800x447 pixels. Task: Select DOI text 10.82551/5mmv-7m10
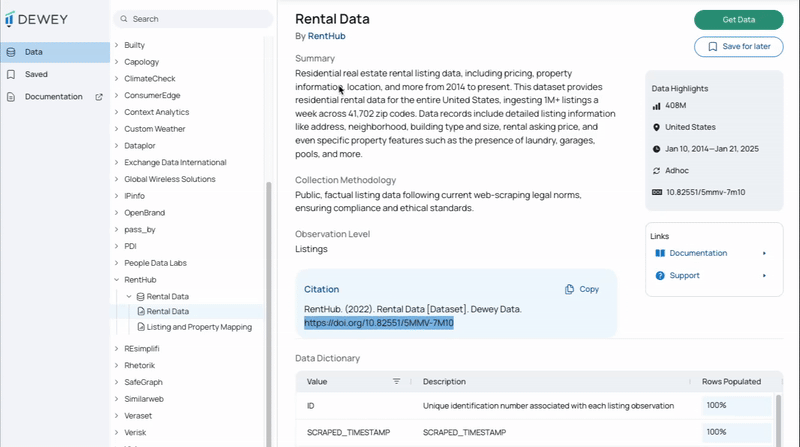pyautogui.click(x=706, y=192)
